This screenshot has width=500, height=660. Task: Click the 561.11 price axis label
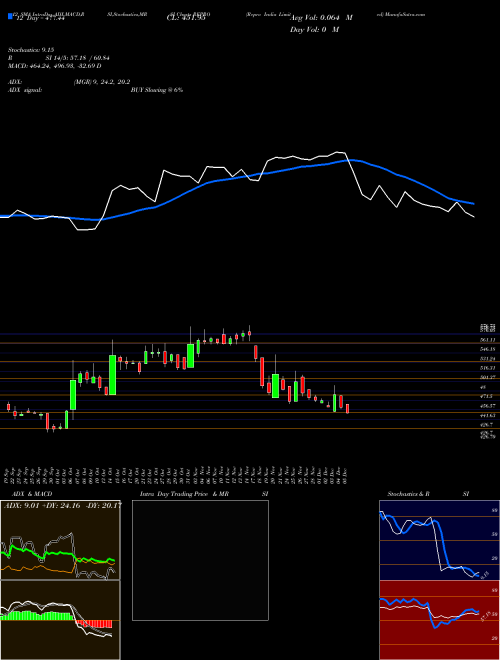[x=487, y=340]
